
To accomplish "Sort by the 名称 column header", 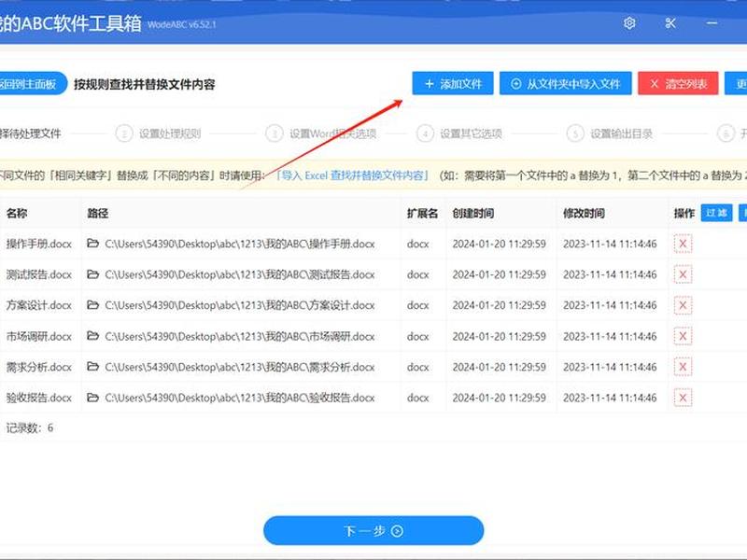I will [x=17, y=213].
